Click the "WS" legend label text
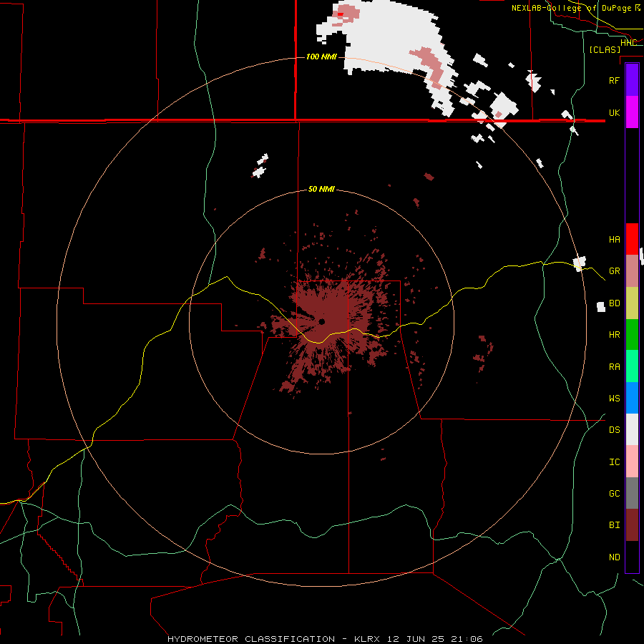The image size is (644, 644). 614,399
